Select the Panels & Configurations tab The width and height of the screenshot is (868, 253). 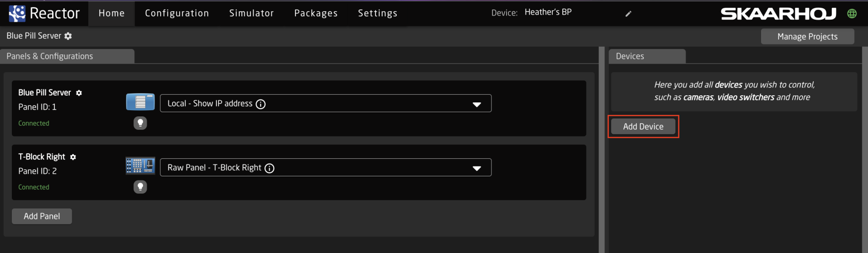[x=67, y=56]
